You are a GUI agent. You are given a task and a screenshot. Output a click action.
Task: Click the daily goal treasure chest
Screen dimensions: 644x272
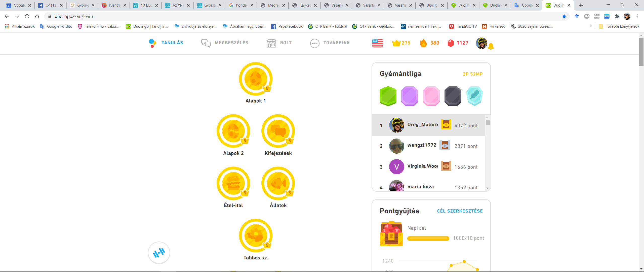click(391, 233)
